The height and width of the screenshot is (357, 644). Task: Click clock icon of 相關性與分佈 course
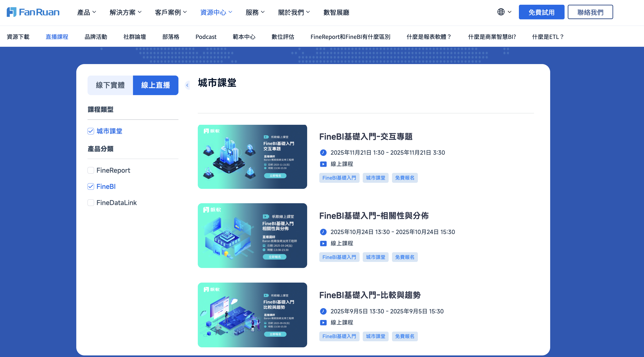pos(323,232)
